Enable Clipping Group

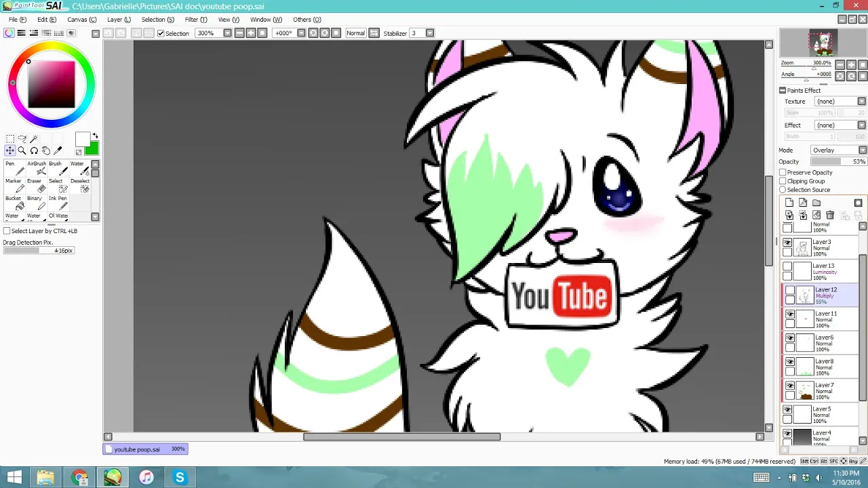[x=783, y=181]
